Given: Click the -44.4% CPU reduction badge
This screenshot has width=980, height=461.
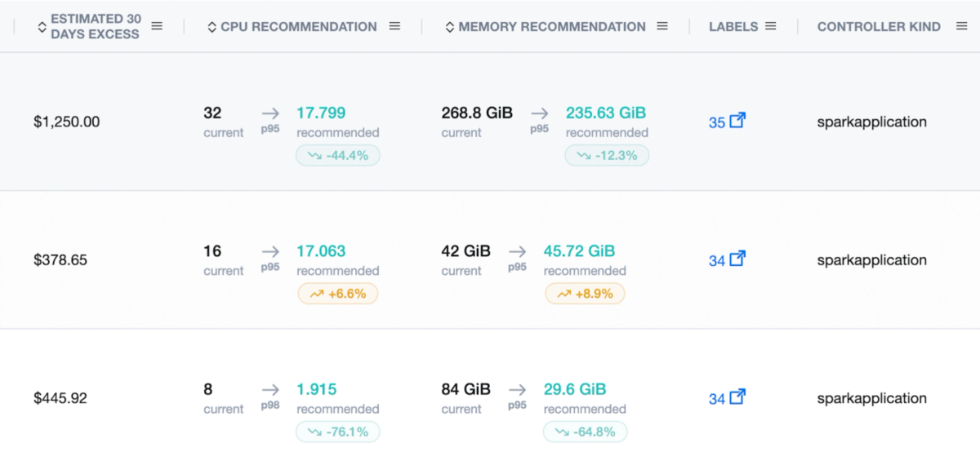Looking at the screenshot, I should coord(338,155).
